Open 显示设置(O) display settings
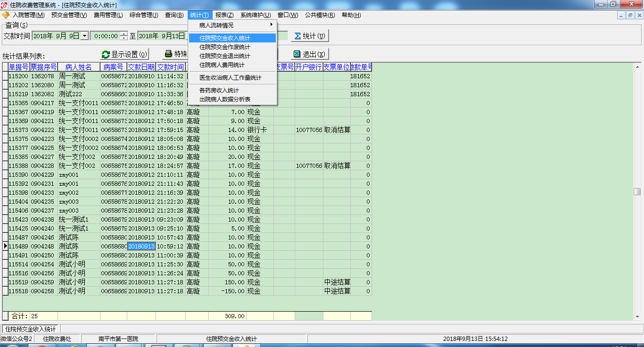 [x=125, y=54]
